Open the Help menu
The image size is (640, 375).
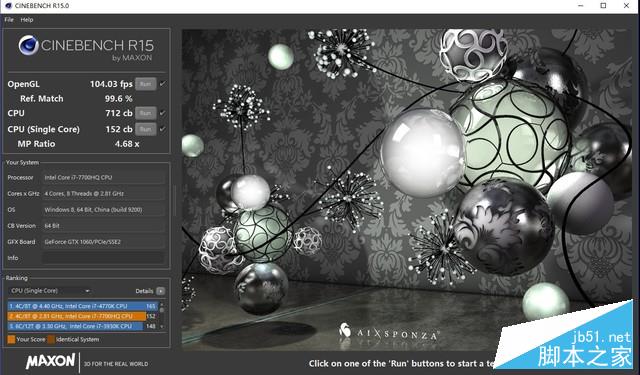tap(27, 20)
